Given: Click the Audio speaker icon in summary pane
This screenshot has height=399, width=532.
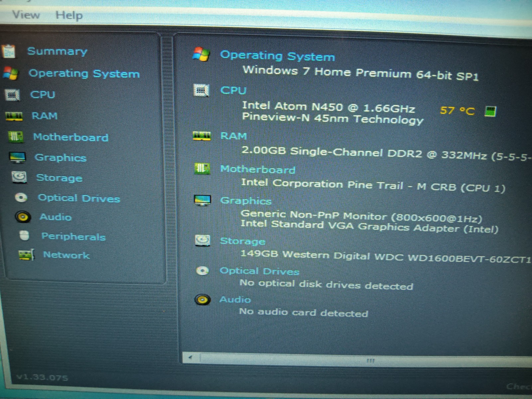Looking at the screenshot, I should [202, 300].
